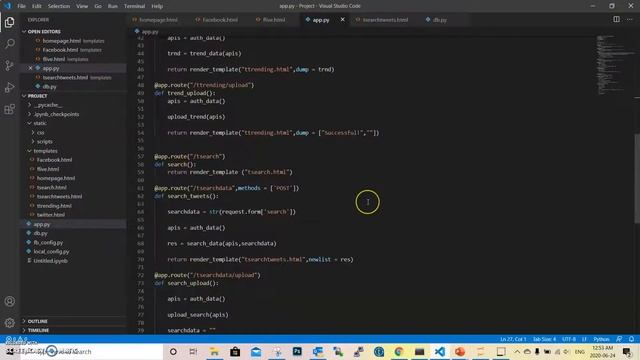Open Microsoft Store from the taskbar

coord(235,351)
